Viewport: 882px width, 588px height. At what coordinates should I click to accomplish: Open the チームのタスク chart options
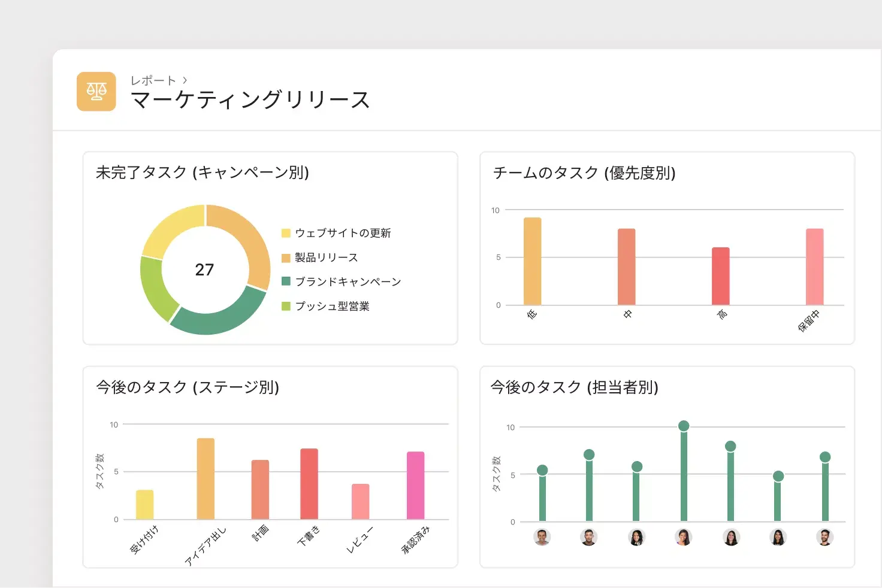pyautogui.click(x=583, y=174)
